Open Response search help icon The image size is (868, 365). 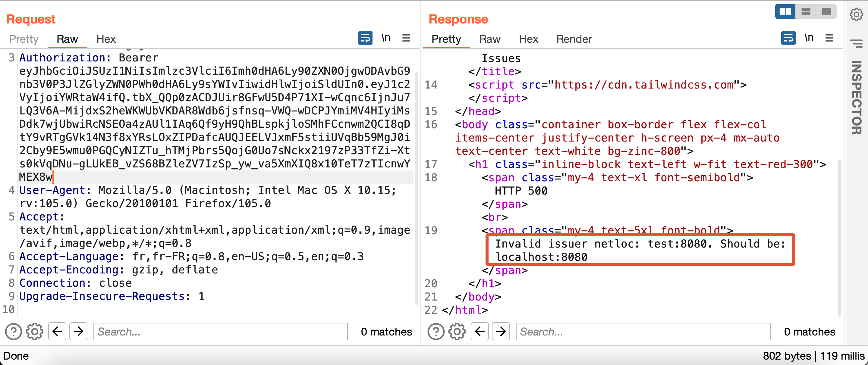[x=436, y=332]
